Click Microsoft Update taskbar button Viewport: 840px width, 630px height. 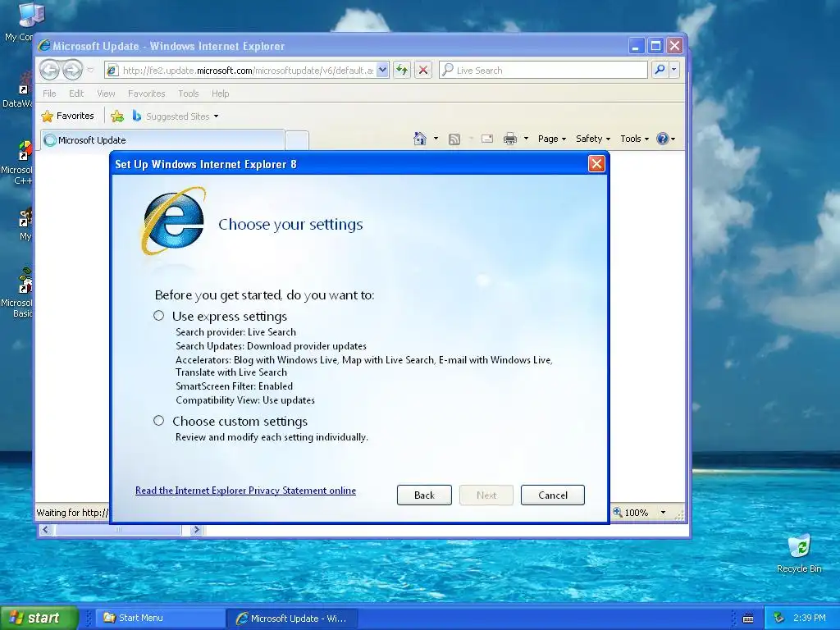(x=291, y=619)
